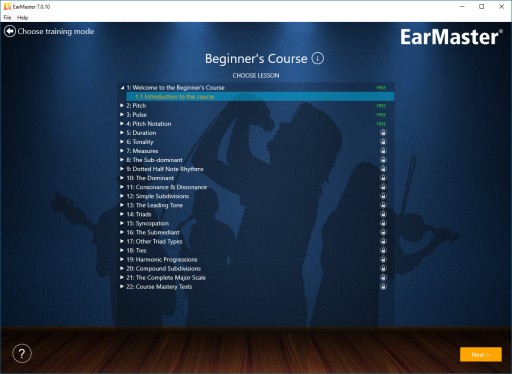Screen dimensions: 512x374
Task: Open the course info icon beside Beginner's Course
Action: click(x=317, y=58)
